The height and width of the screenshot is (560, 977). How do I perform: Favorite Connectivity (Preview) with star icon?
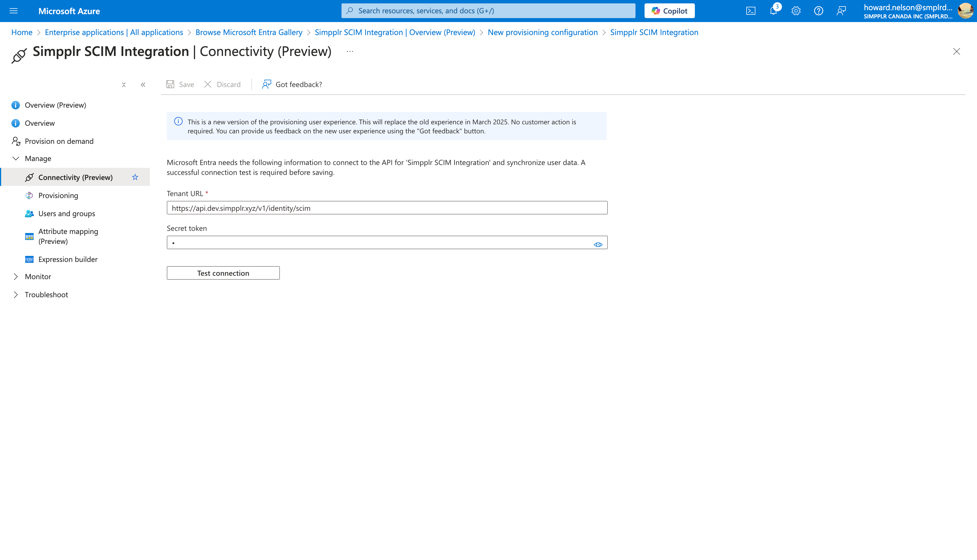click(x=135, y=177)
